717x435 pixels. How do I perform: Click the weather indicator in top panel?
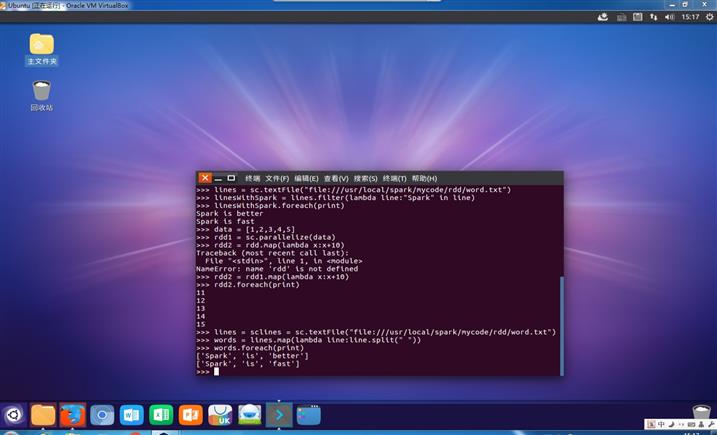coord(603,17)
